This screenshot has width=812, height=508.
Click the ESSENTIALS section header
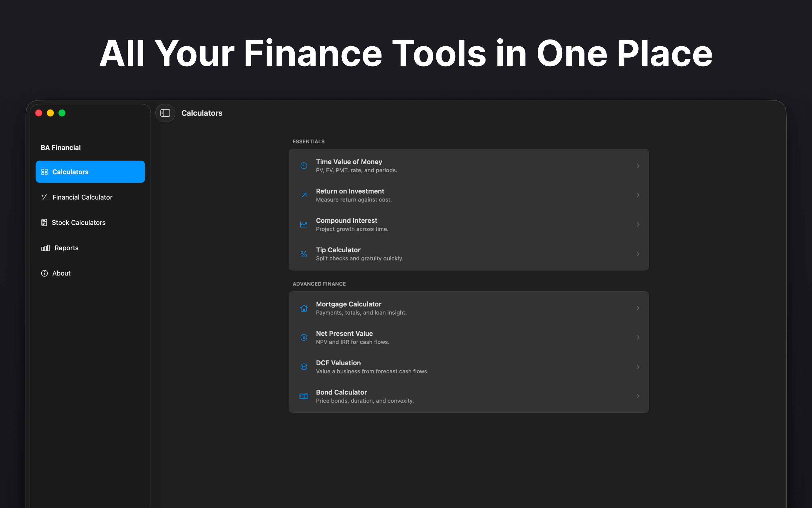308,141
